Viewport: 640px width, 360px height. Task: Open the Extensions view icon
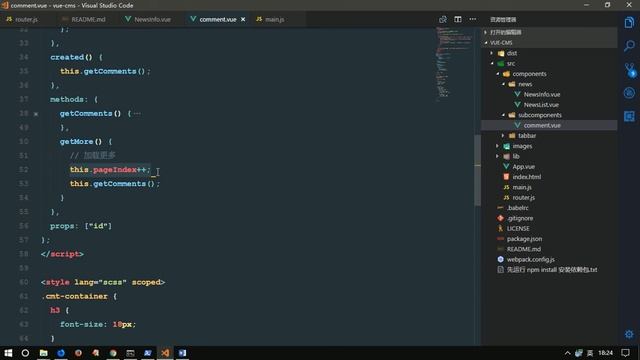[629, 116]
